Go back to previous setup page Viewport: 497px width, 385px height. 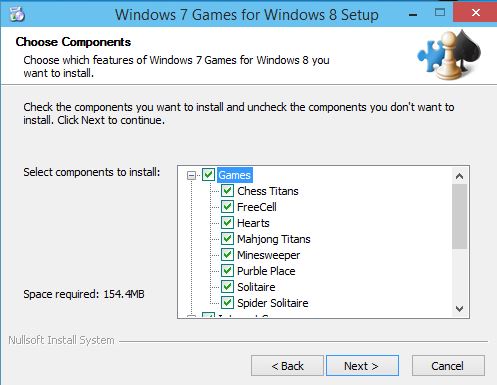pyautogui.click(x=287, y=366)
